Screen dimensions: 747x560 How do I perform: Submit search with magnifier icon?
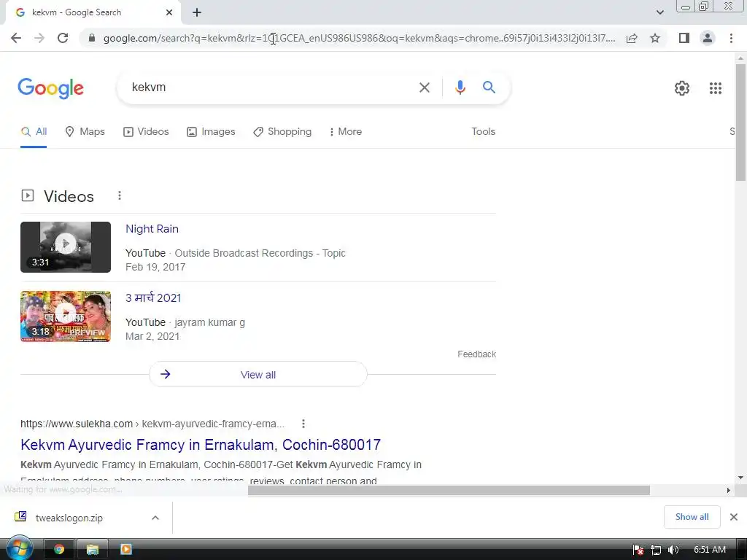(x=489, y=87)
